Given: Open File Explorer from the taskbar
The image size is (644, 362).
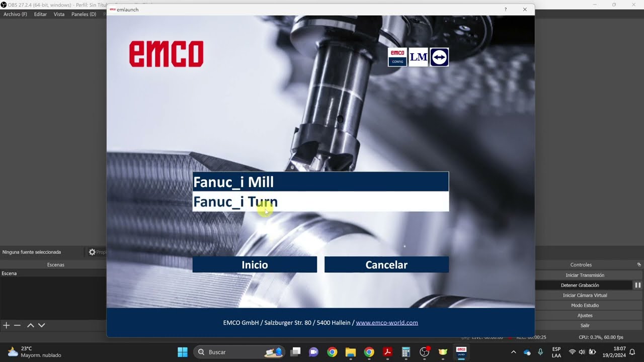Looking at the screenshot, I should pos(351,352).
